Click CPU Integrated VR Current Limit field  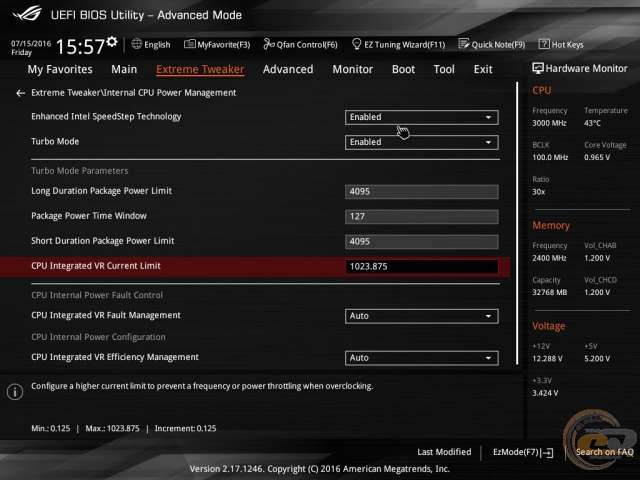coord(422,267)
